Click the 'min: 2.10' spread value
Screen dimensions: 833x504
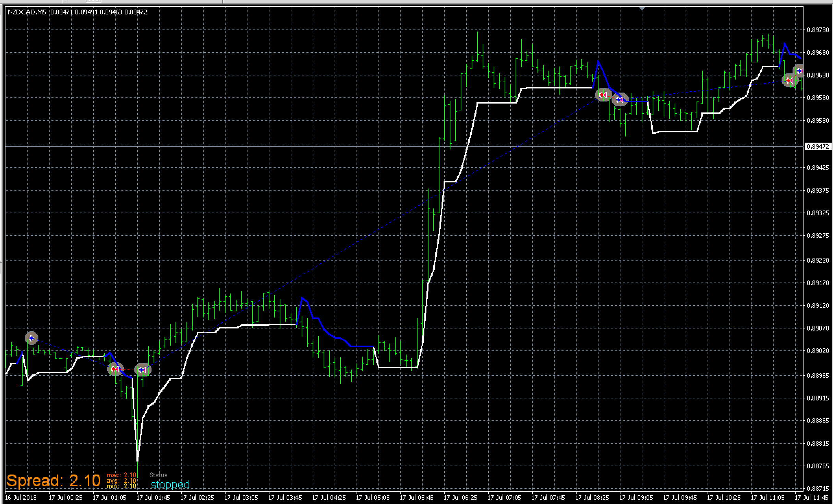[121, 486]
